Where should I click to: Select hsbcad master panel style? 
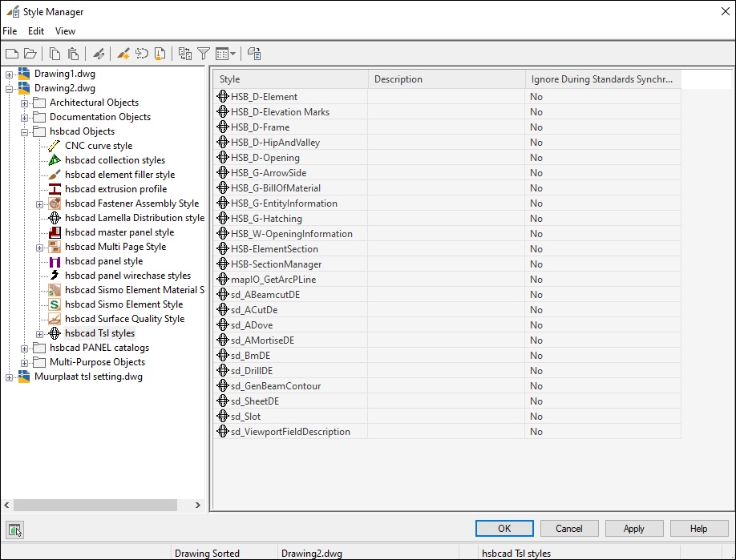119,232
